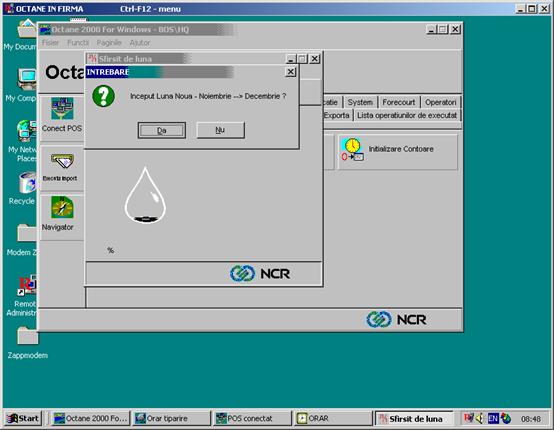This screenshot has height=430, width=554.
Task: Switch to ORAR taskbar item
Action: (x=333, y=419)
